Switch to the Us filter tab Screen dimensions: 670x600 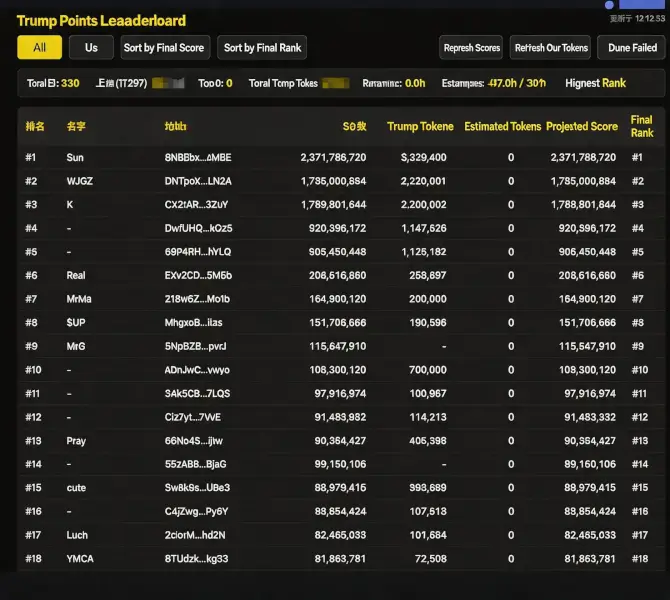pyautogui.click(x=91, y=47)
